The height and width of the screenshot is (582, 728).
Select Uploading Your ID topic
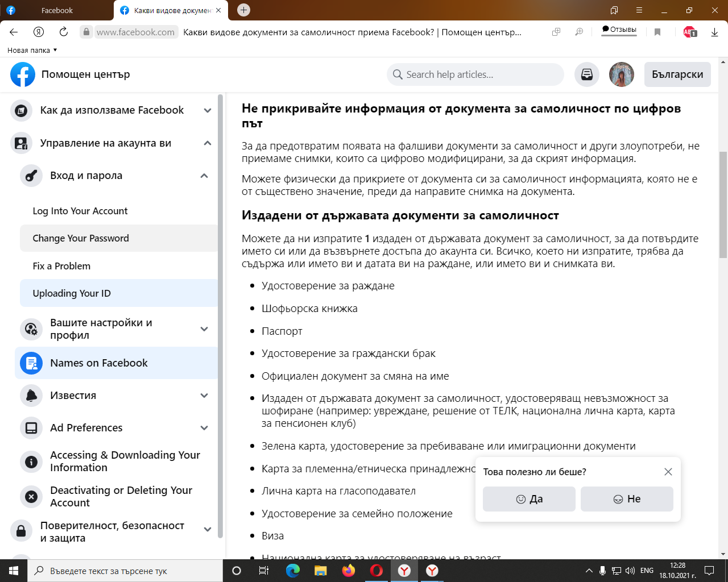point(119,293)
